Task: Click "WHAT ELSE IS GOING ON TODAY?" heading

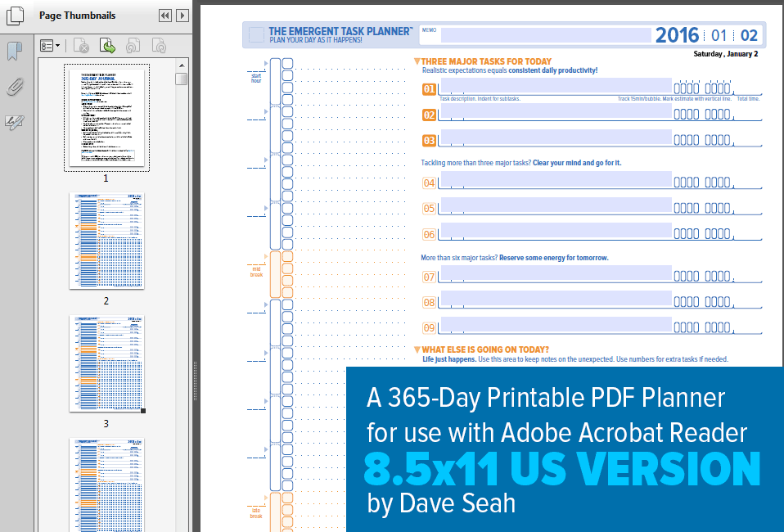Action: [485, 349]
